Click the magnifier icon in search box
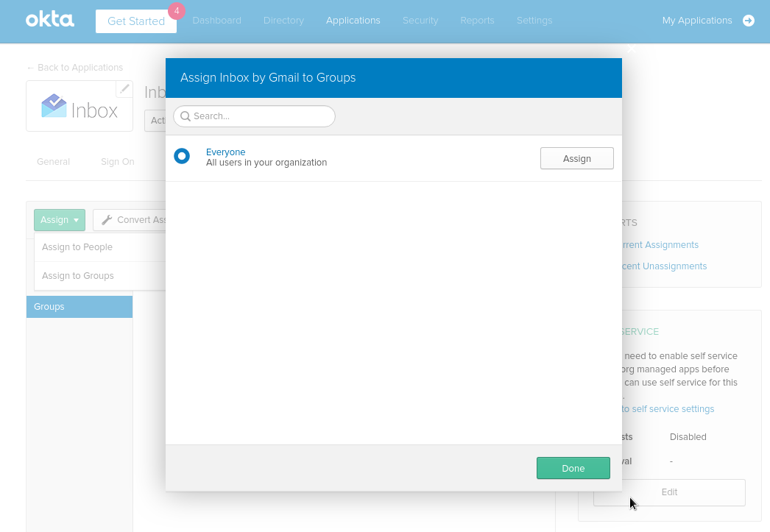The height and width of the screenshot is (532, 770). tap(185, 116)
